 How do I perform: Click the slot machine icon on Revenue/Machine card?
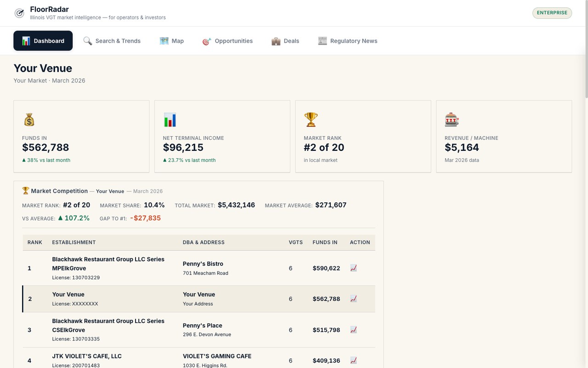tap(452, 120)
